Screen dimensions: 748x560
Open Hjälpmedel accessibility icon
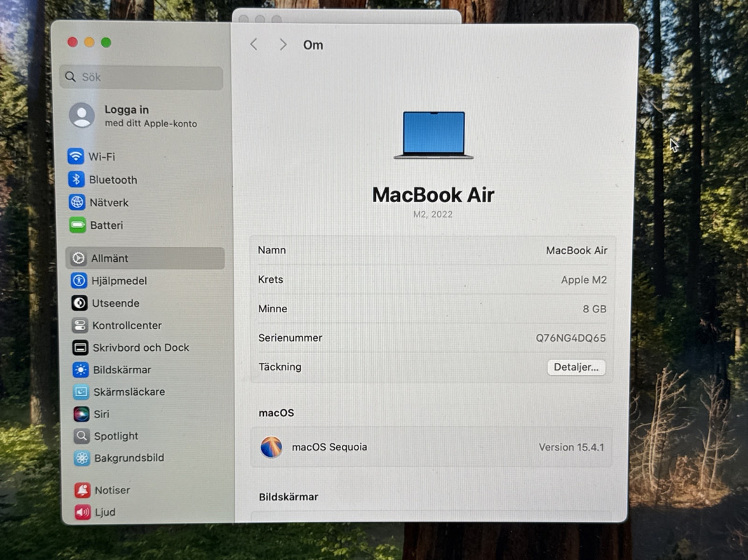pyautogui.click(x=79, y=281)
